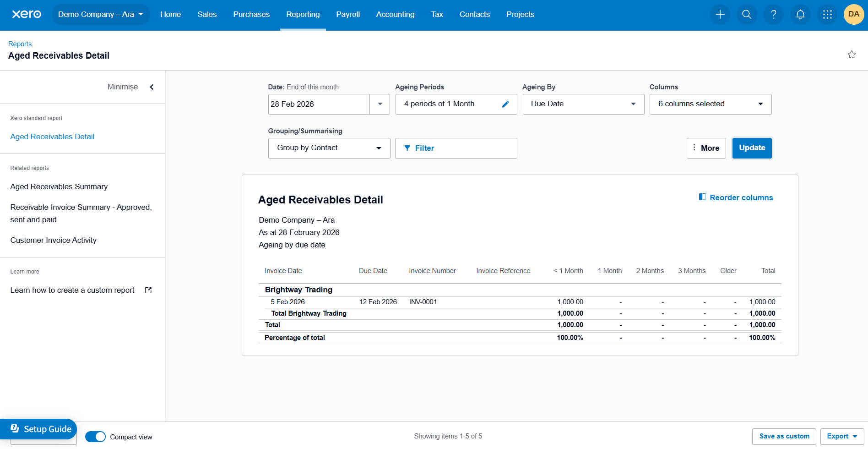Go to the Reports breadcrumb link

(x=20, y=44)
